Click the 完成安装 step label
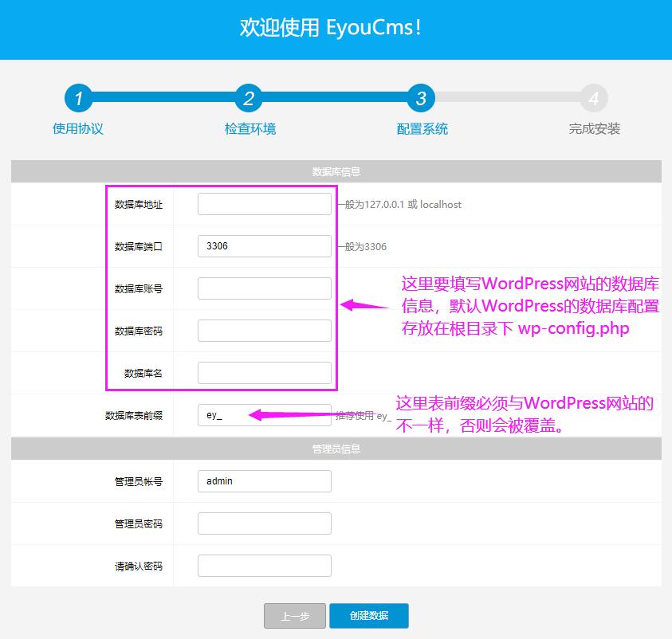 point(595,128)
